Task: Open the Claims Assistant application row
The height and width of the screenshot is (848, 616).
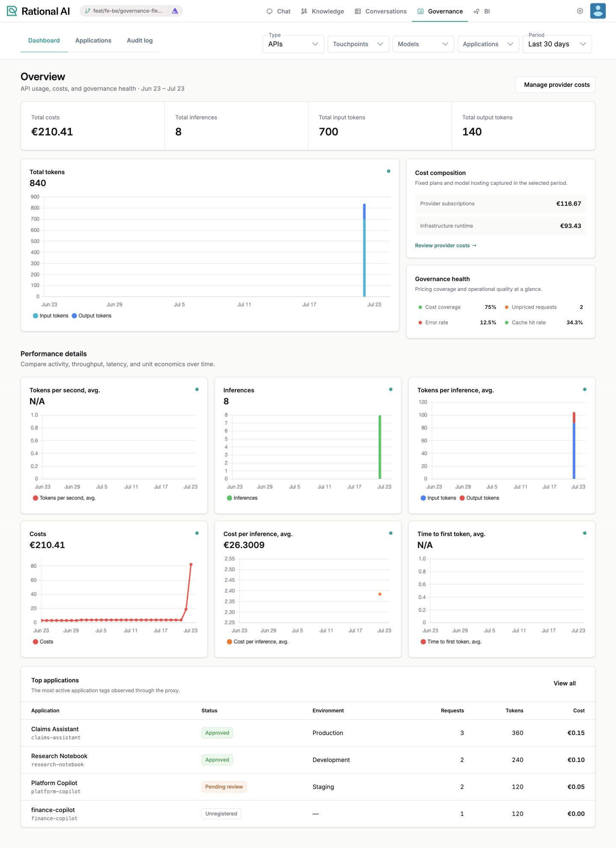Action: (x=308, y=733)
